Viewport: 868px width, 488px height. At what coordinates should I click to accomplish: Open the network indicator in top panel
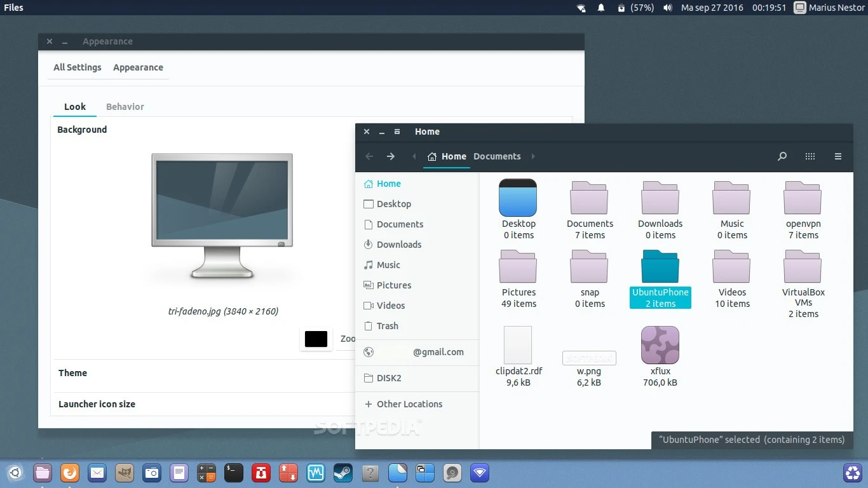581,8
